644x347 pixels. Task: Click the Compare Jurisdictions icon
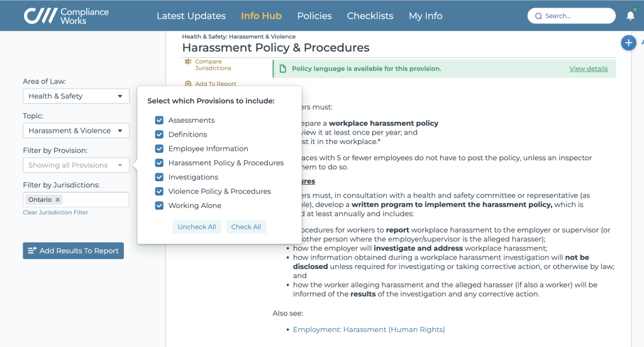pyautogui.click(x=188, y=62)
